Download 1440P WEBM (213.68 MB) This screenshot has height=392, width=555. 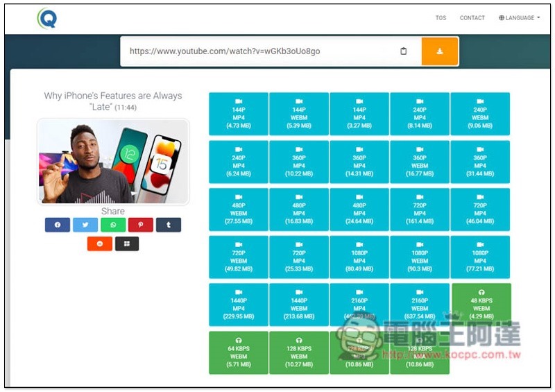(x=299, y=305)
